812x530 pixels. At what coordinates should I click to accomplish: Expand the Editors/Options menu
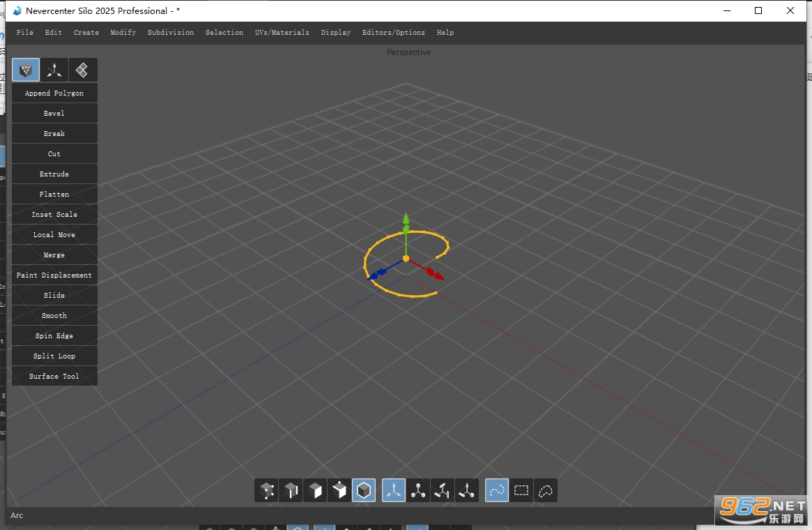tap(393, 32)
